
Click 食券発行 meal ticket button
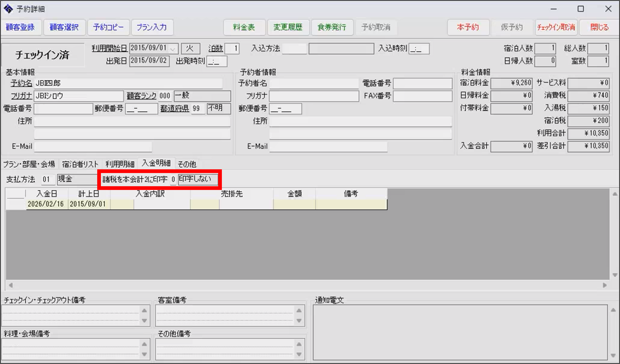(332, 27)
